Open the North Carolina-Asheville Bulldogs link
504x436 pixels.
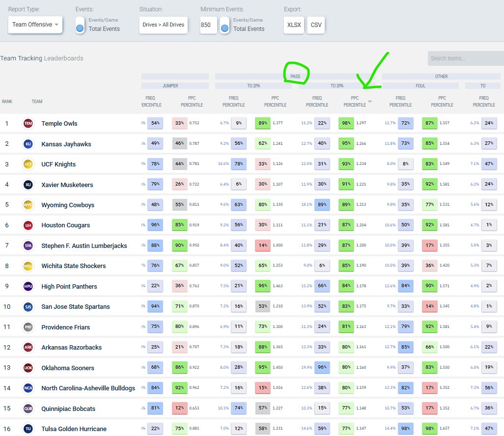(x=88, y=388)
